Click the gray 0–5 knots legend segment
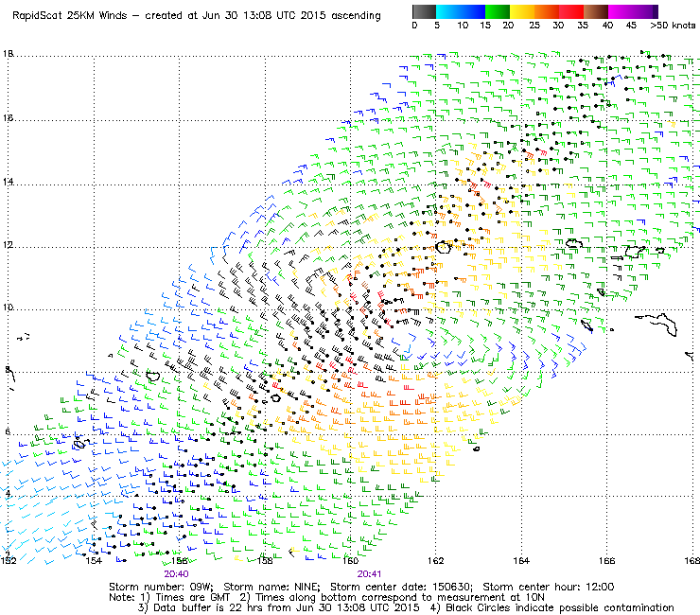 point(424,11)
